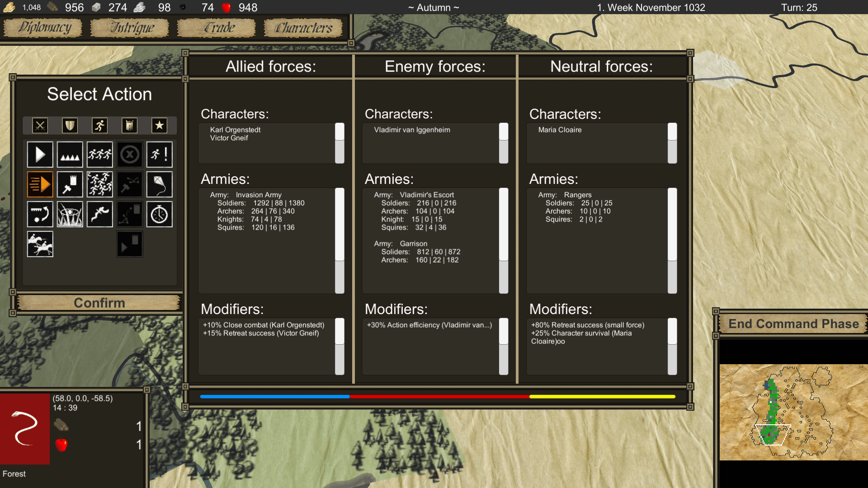Viewport: 868px width, 488px height.
Task: Toggle the three running men action
Action: (x=99, y=155)
